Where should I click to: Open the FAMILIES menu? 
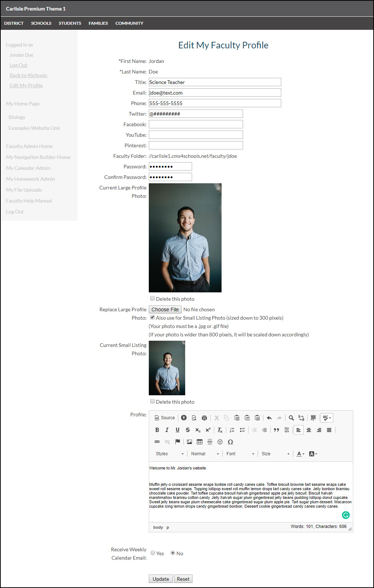point(98,23)
